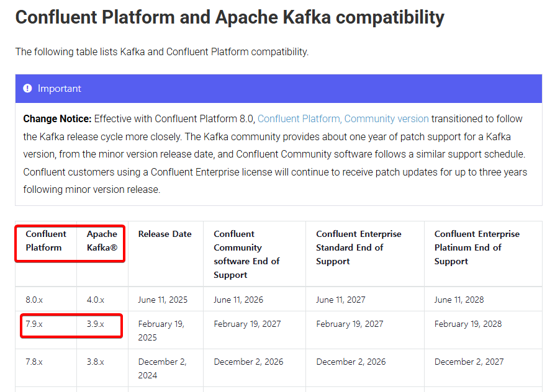Click the exclamation icon in the Important banner
The height and width of the screenshot is (392, 555).
(x=27, y=89)
